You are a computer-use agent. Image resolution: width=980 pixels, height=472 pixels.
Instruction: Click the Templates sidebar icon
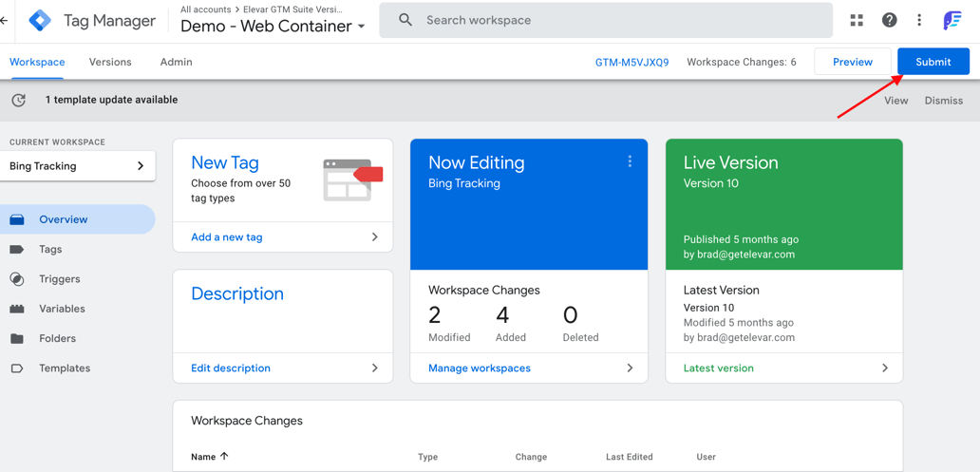click(x=17, y=368)
